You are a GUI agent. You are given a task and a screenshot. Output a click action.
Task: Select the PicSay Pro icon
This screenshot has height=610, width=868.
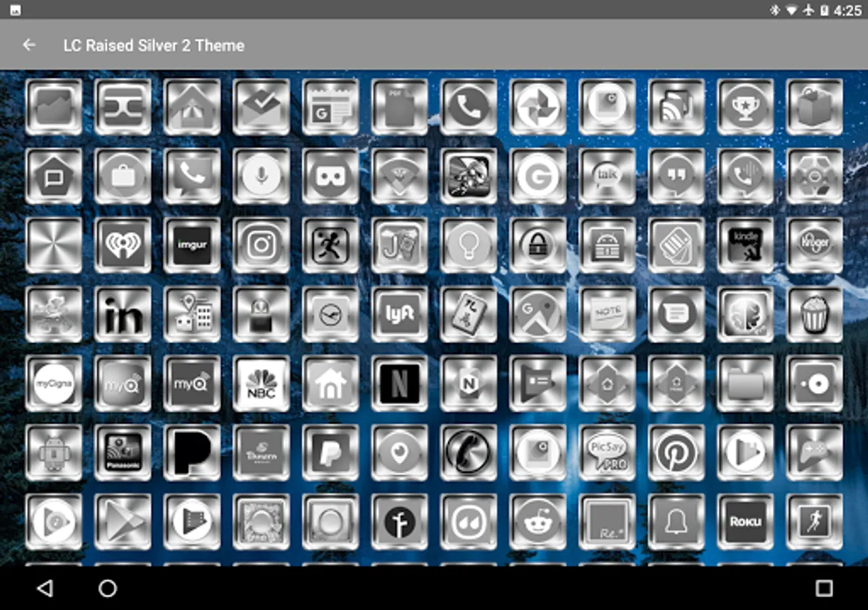[607, 452]
